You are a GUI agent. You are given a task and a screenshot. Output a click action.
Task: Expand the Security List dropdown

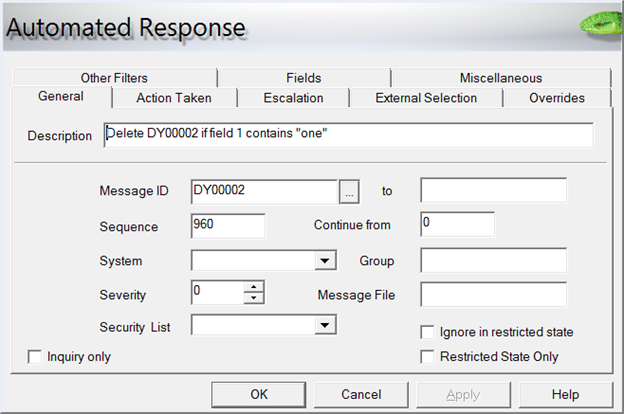[324, 325]
